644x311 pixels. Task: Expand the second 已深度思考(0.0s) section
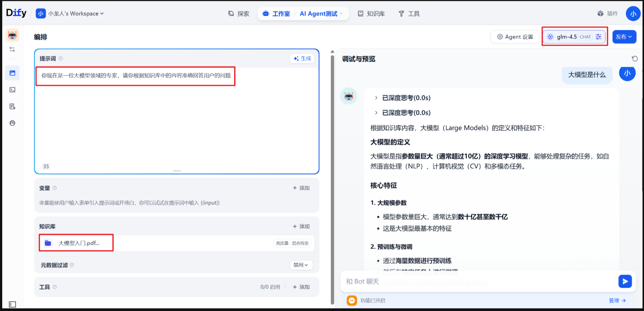pos(403,113)
